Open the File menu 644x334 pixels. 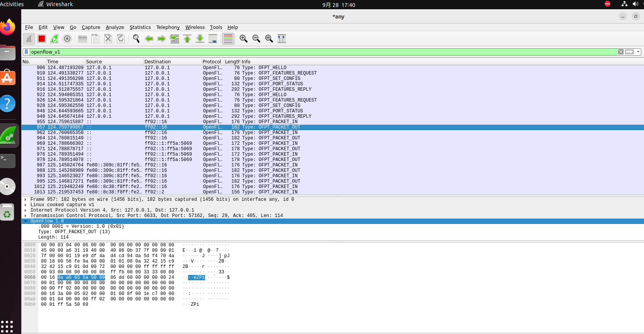29,27
